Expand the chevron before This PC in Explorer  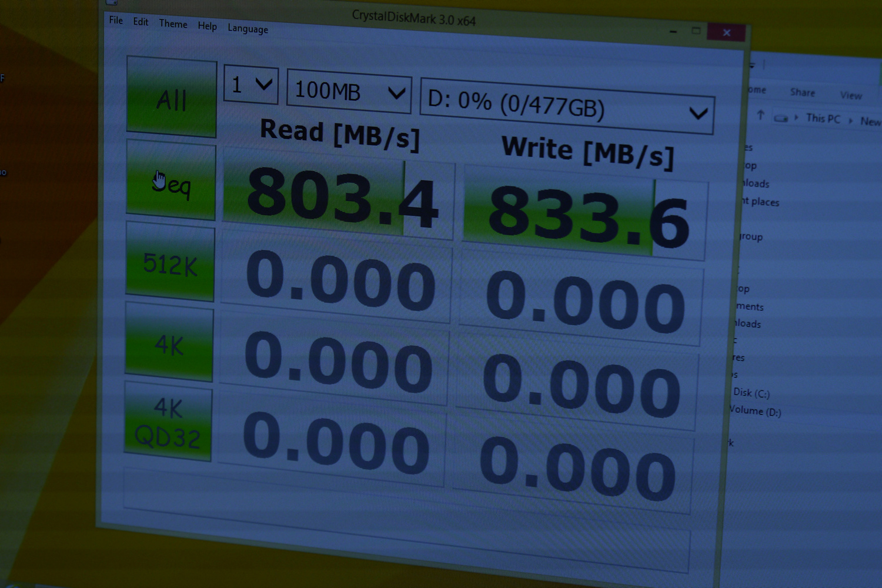click(796, 118)
